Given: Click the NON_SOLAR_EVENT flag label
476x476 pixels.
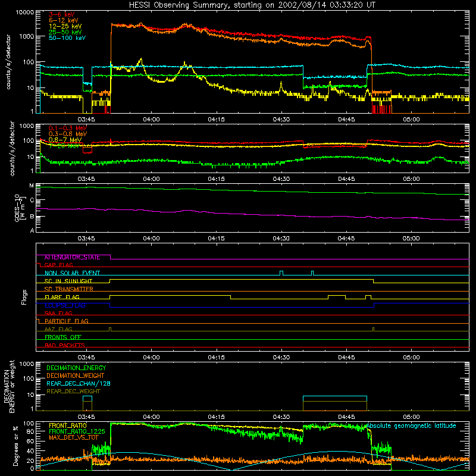Looking at the screenshot, I should (x=72, y=273).
